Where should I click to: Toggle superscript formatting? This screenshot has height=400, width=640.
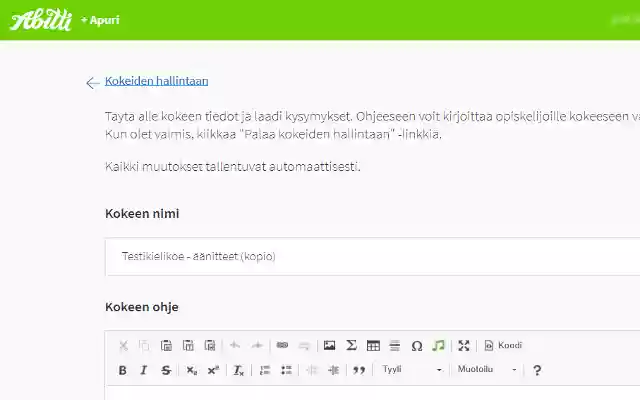point(213,370)
